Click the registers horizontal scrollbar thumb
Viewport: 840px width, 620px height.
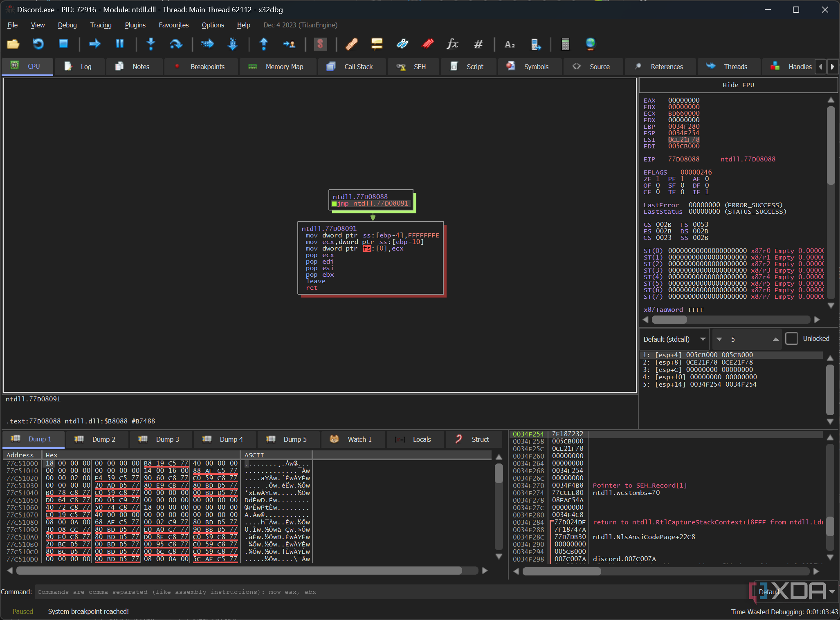coord(669,320)
